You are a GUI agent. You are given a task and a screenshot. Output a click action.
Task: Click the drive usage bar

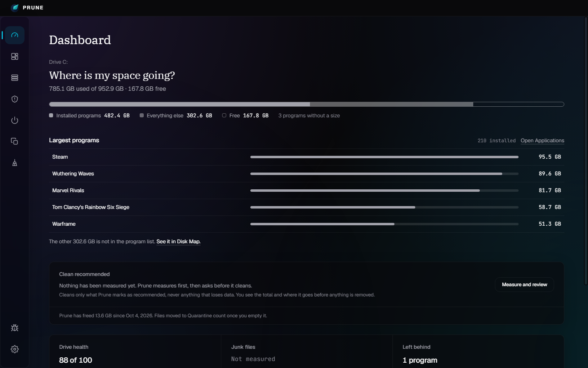point(307,104)
